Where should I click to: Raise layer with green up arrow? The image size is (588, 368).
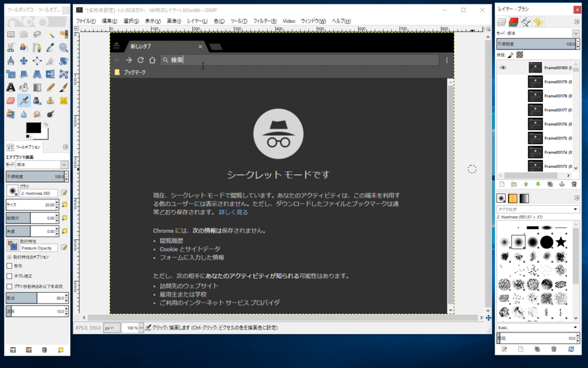pos(526,185)
